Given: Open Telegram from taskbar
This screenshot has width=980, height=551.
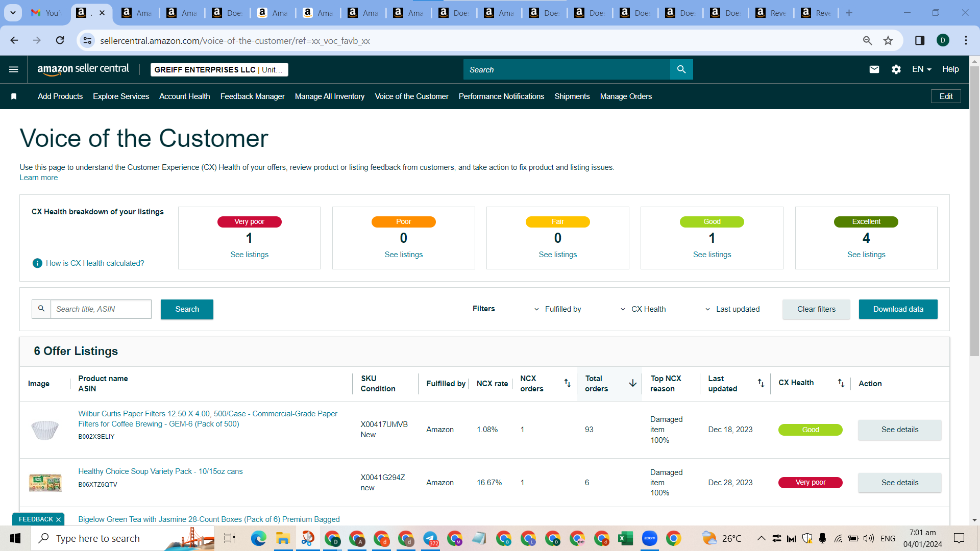Looking at the screenshot, I should [430, 538].
